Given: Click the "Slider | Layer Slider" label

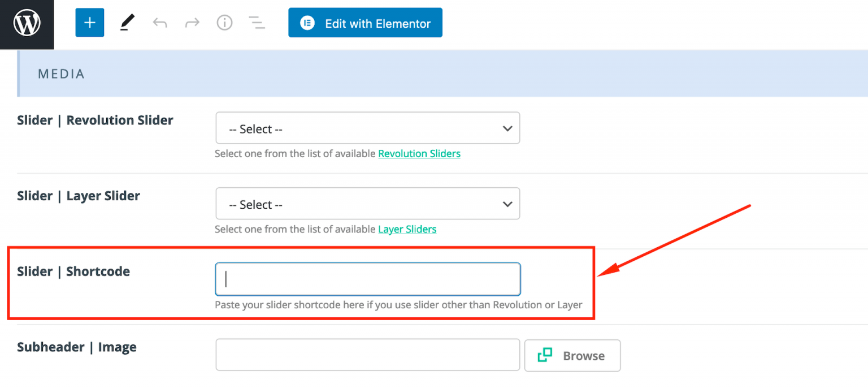Looking at the screenshot, I should [79, 196].
